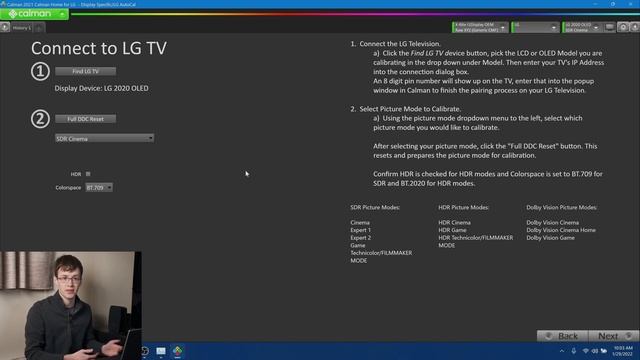The height and width of the screenshot is (360, 640).
Task: Click the 'Dolby Vision Cinema Home' entry
Action: (x=561, y=230)
